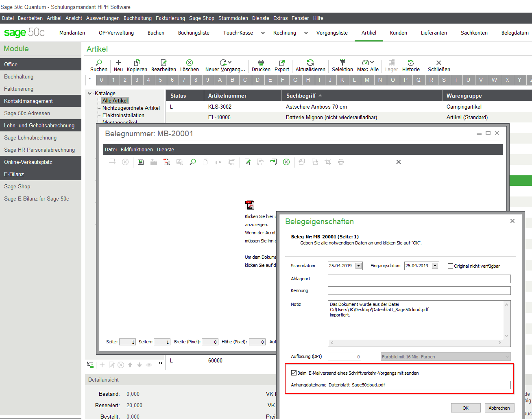Select the letter M filter tab
The image size is (532, 419).
[x=367, y=80]
